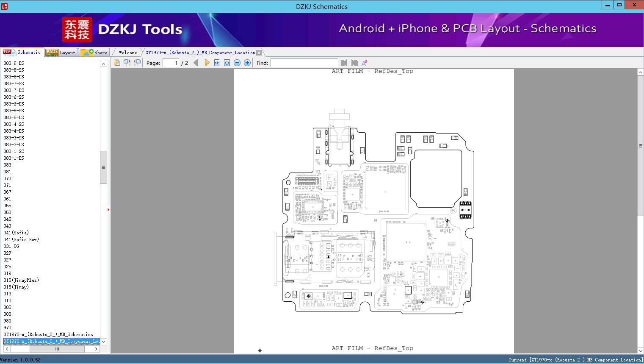The width and height of the screenshot is (644, 364).
Task: Select 083-1-SS in the model list
Action: [14, 151]
